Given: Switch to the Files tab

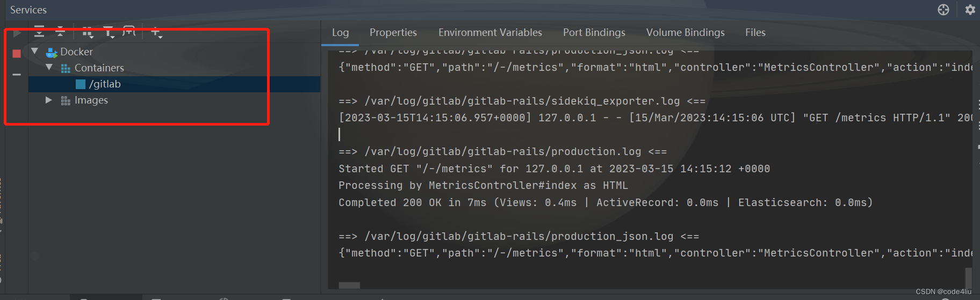Looking at the screenshot, I should [755, 33].
